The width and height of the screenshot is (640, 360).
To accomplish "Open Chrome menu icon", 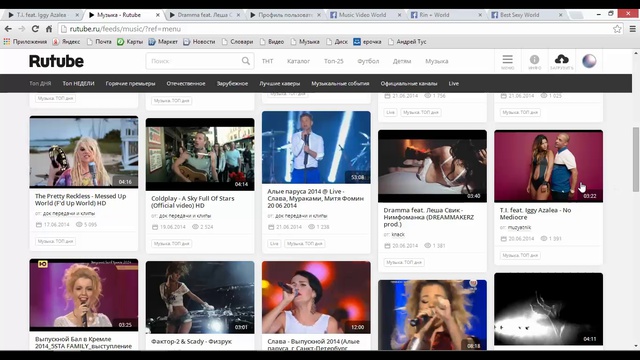I will pyautogui.click(x=632, y=29).
